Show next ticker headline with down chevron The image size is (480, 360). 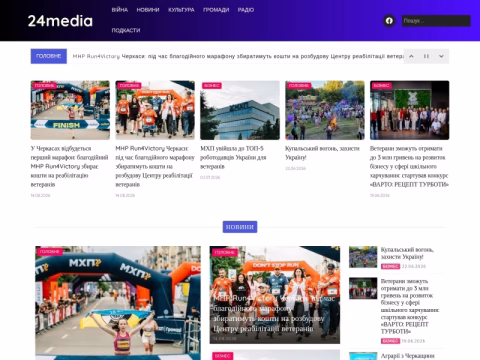click(441, 56)
